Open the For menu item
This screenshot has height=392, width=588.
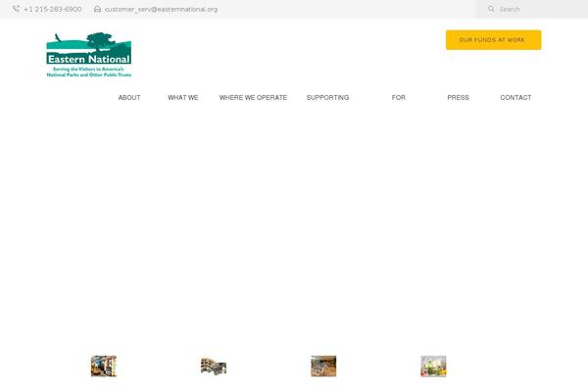point(398,98)
